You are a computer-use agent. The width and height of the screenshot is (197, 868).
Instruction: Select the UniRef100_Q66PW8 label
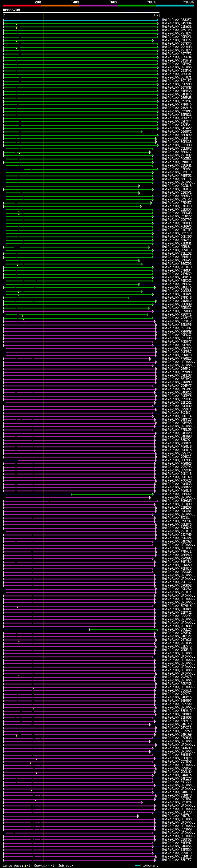[177, 98]
